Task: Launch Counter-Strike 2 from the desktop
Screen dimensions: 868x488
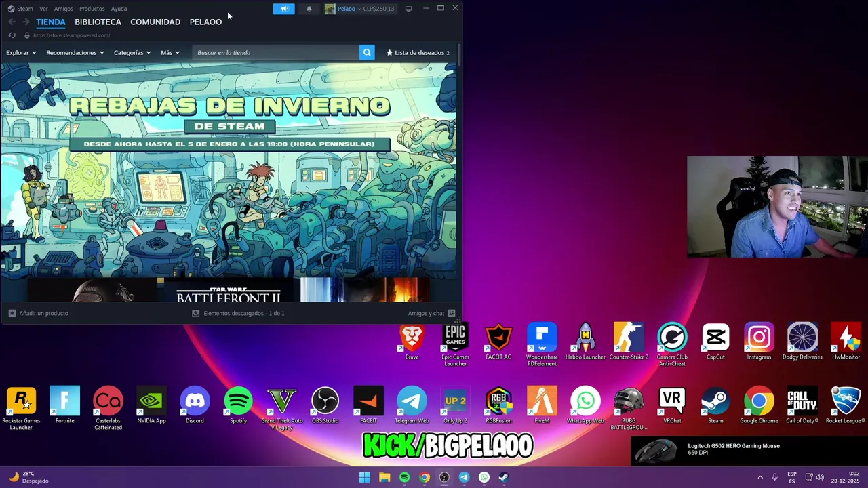Action: (629, 342)
